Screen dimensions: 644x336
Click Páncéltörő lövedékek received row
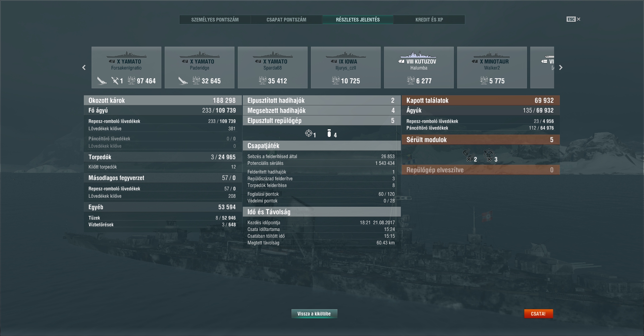(480, 128)
